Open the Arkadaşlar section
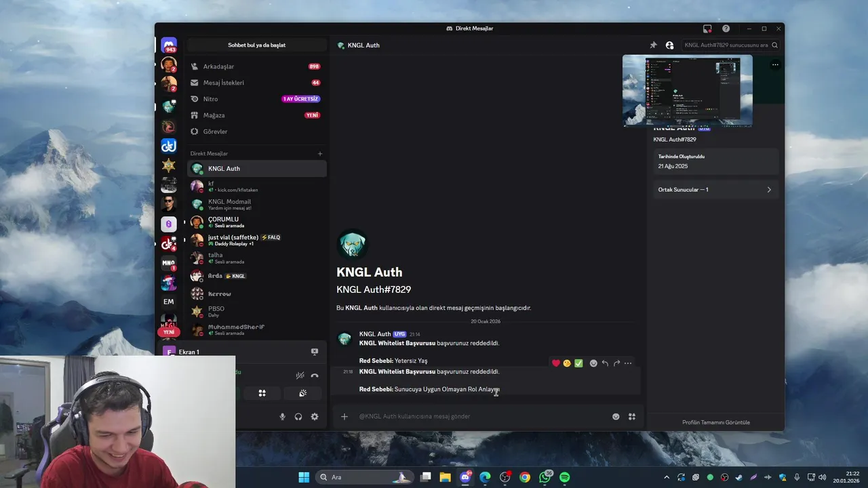This screenshot has width=868, height=488. (x=256, y=66)
